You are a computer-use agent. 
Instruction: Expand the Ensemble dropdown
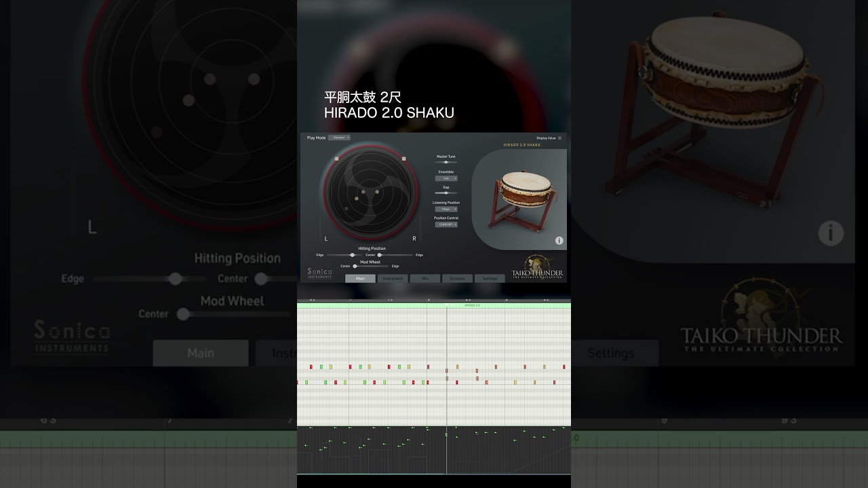point(446,178)
